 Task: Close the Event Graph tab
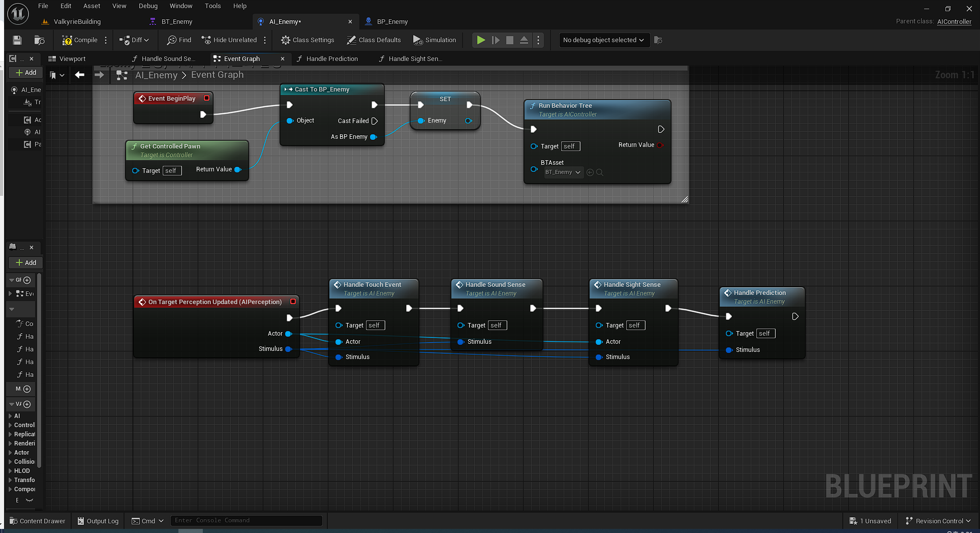pos(283,59)
